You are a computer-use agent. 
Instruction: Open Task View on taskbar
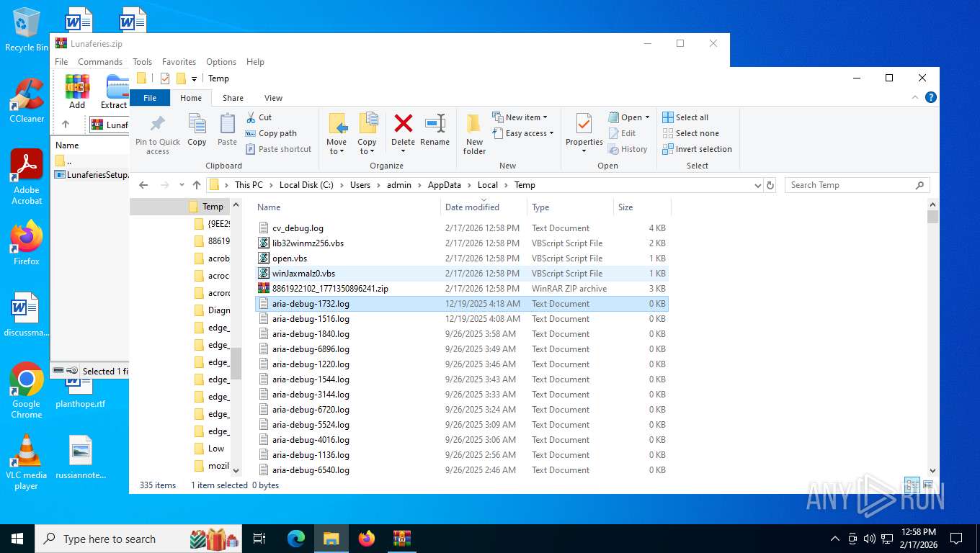pos(259,539)
